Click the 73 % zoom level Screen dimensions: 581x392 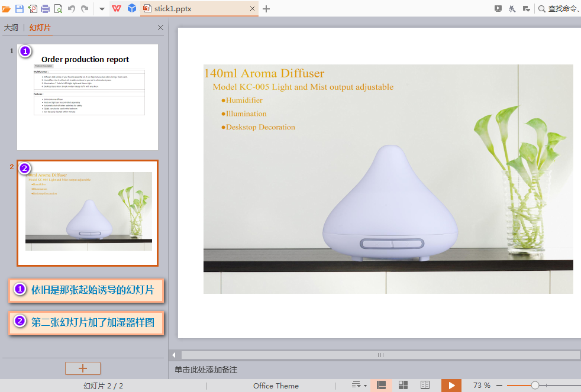coord(482,385)
